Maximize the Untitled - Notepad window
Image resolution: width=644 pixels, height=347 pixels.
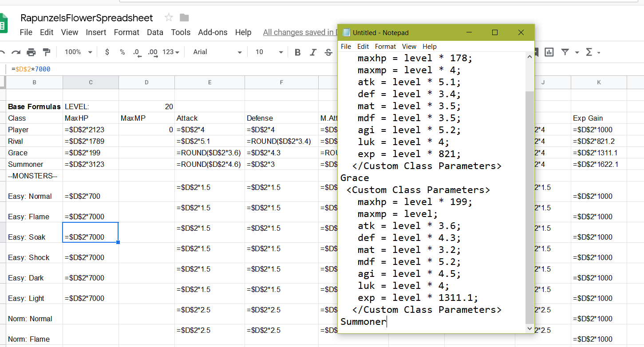click(x=495, y=32)
